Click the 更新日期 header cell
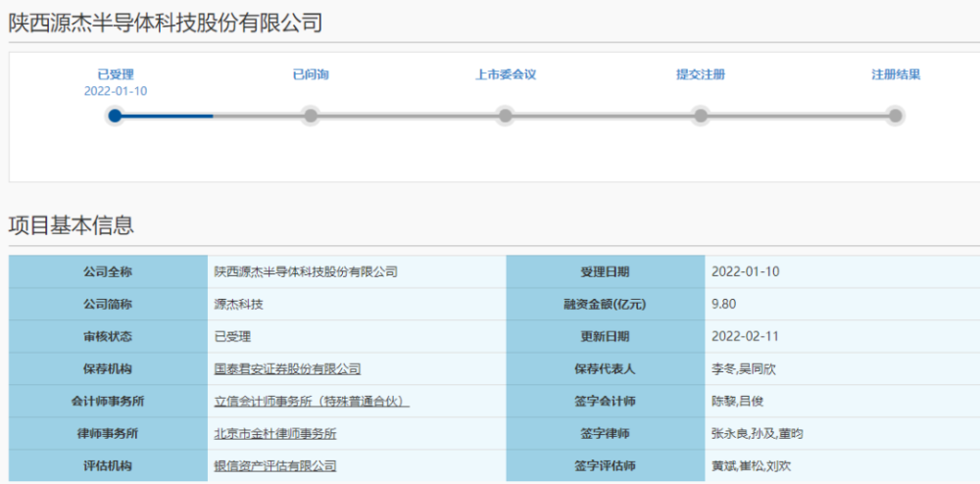The image size is (980, 484). [605, 337]
